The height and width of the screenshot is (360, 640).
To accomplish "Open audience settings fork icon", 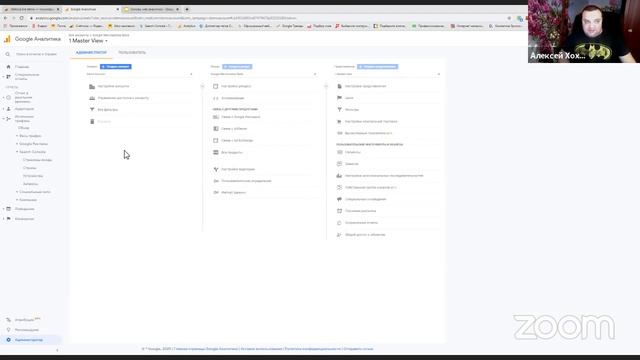I will pos(216,169).
